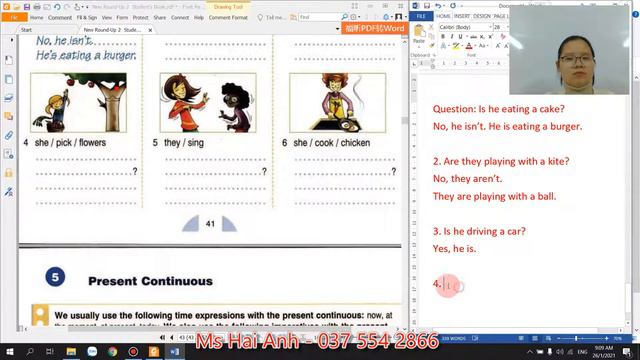
Task: Open the Comments panel in PDF sidebar
Action: click(x=9, y=116)
